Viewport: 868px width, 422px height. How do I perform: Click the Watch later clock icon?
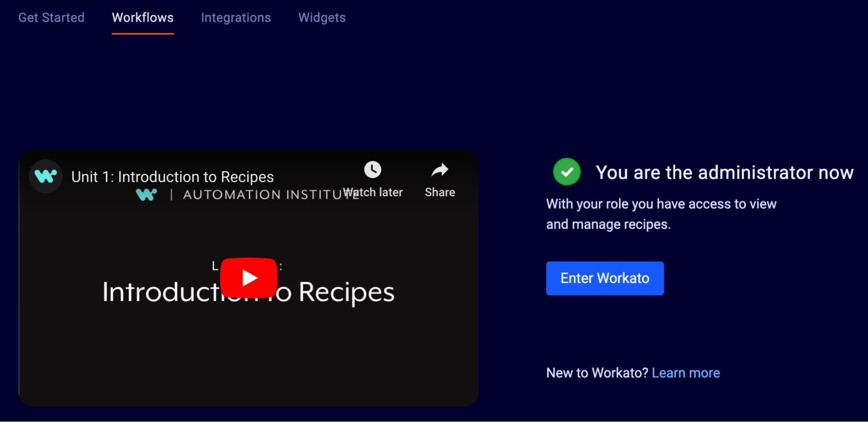click(373, 170)
